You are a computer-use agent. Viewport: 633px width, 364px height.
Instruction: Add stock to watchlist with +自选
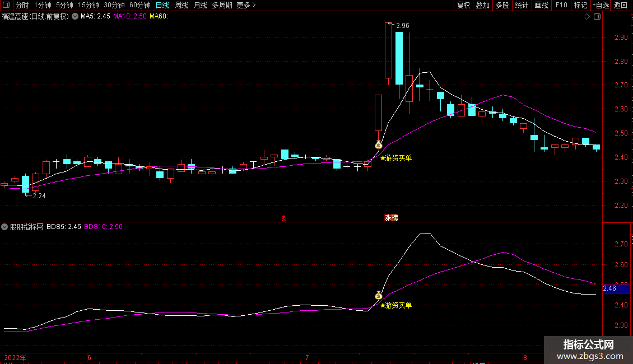coord(601,5)
